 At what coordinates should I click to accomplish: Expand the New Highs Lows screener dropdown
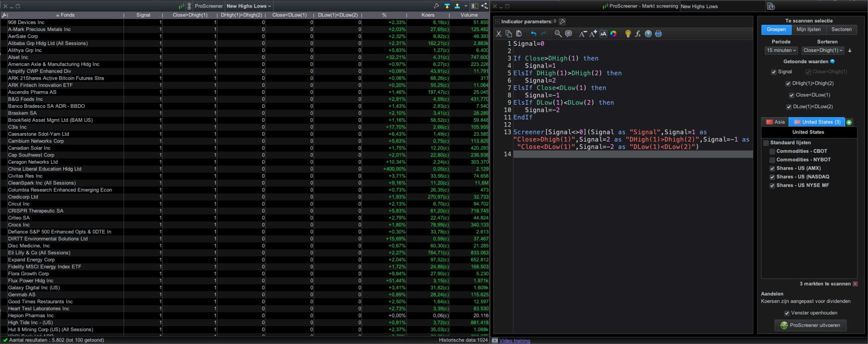[249, 6]
